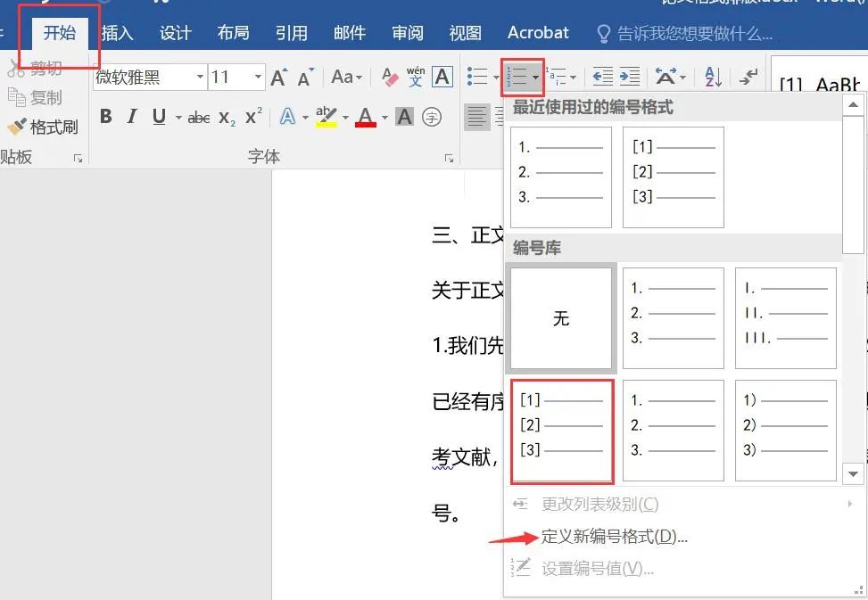Apply italic formatting

pyautogui.click(x=132, y=117)
